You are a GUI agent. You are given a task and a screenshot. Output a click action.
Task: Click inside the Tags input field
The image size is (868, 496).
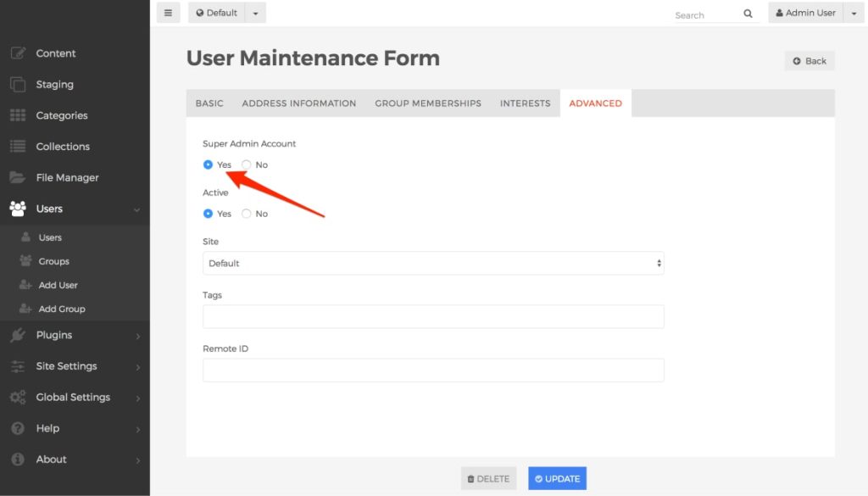point(433,316)
